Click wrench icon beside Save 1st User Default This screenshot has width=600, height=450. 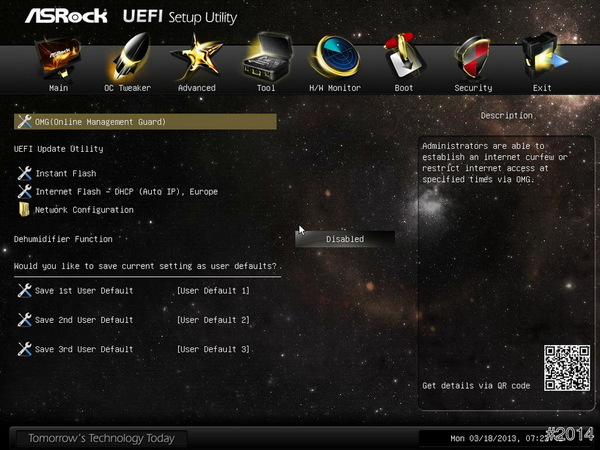24,290
